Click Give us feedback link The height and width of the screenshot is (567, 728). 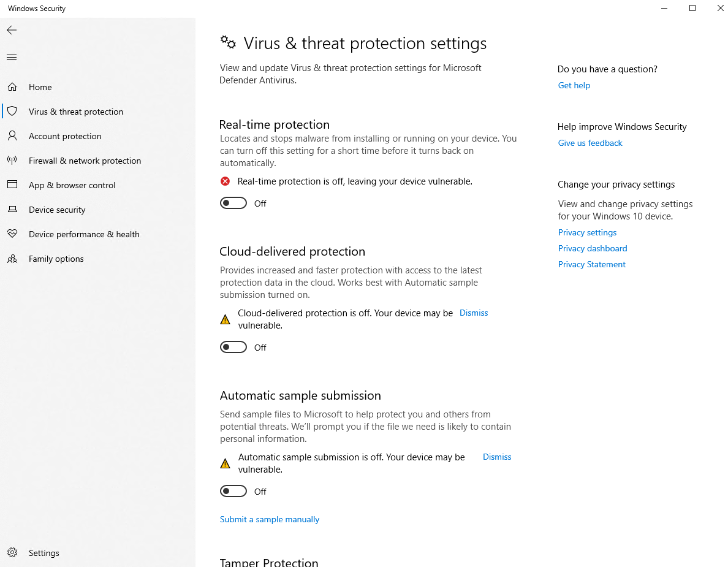click(x=590, y=143)
